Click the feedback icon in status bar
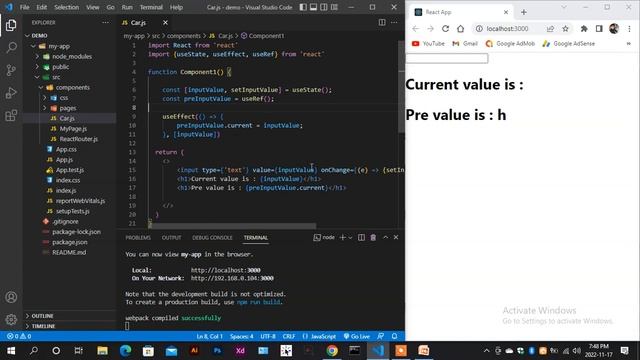Screen dimensions: 640x360 pyautogui.click(x=380, y=336)
